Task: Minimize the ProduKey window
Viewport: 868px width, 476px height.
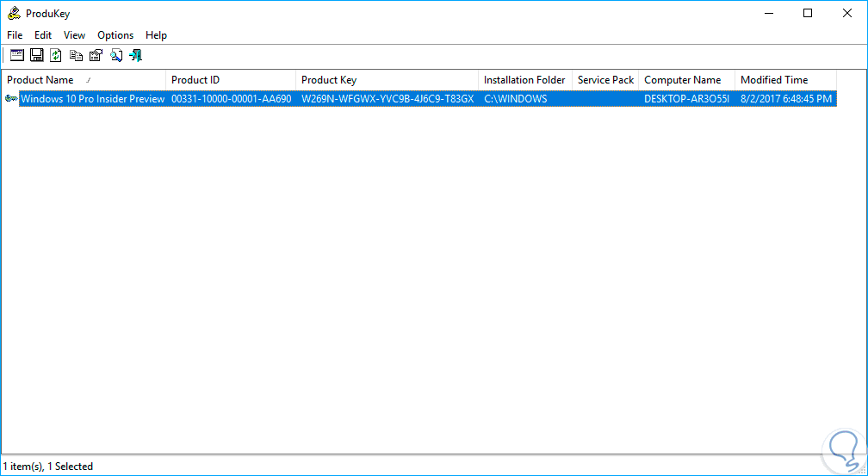Action: (x=768, y=13)
